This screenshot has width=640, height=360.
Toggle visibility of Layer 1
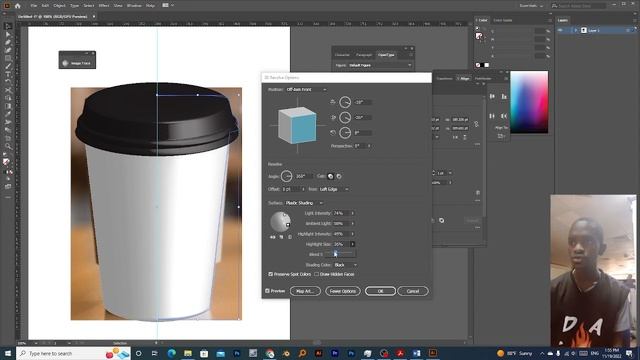pos(560,30)
